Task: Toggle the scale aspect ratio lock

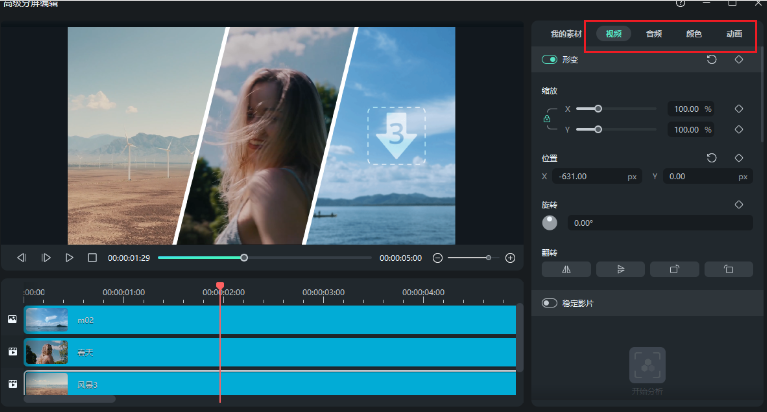Action: (x=546, y=119)
